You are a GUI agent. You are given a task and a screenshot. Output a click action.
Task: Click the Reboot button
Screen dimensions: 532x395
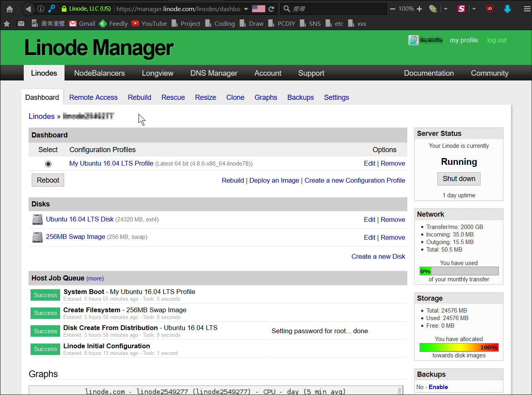(x=48, y=180)
